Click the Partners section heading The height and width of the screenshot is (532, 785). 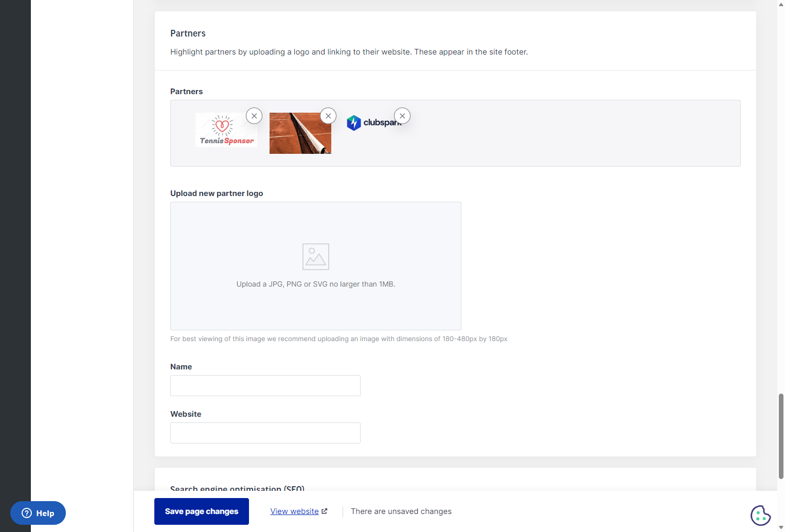tap(188, 33)
